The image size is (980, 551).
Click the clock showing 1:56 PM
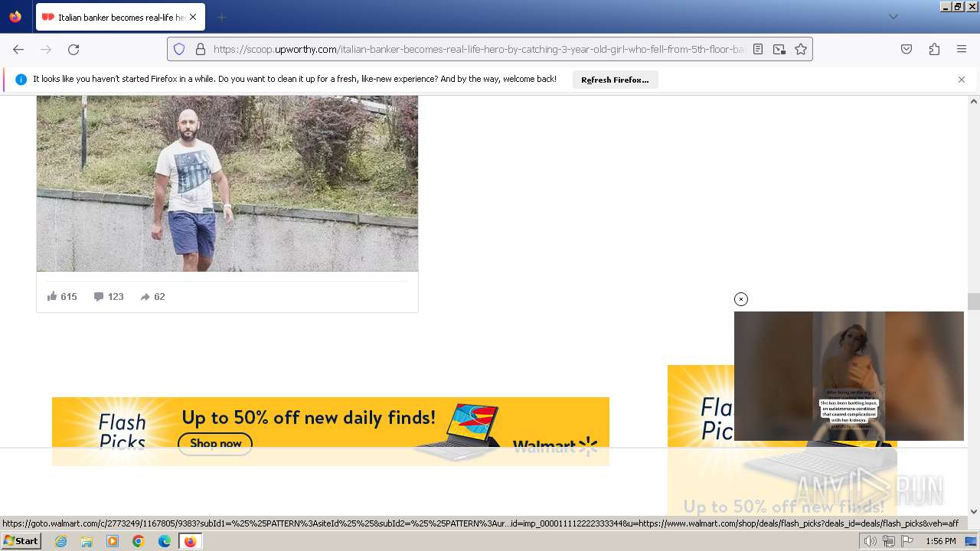click(x=941, y=541)
